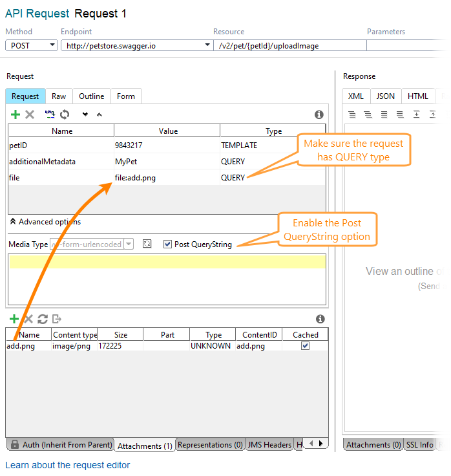Click the Value column header
Image resolution: width=451 pixels, height=476 pixels.
click(167, 131)
